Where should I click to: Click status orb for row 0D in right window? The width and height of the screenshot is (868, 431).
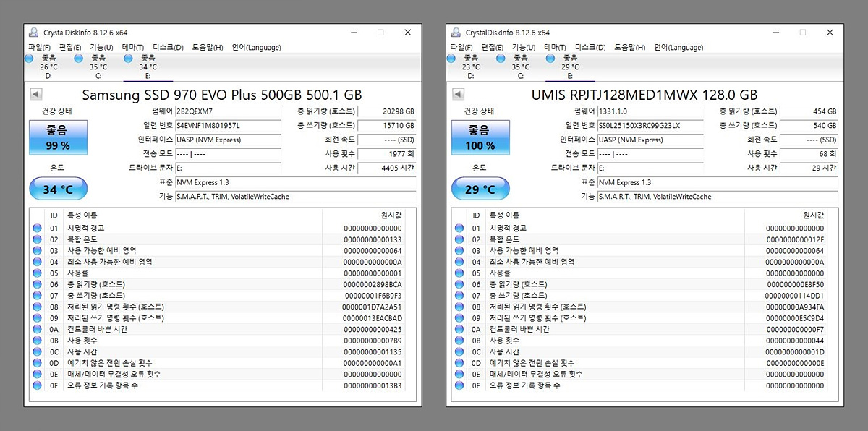pyautogui.click(x=459, y=363)
